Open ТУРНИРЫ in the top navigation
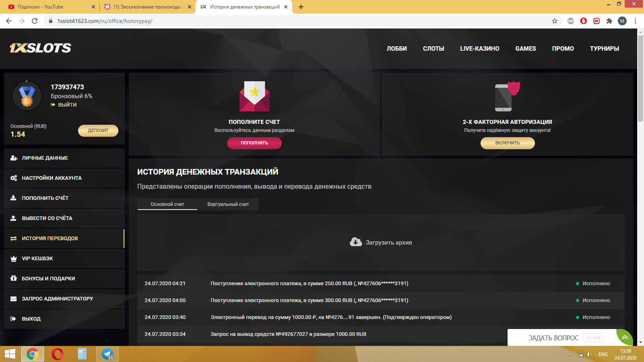 (x=605, y=49)
